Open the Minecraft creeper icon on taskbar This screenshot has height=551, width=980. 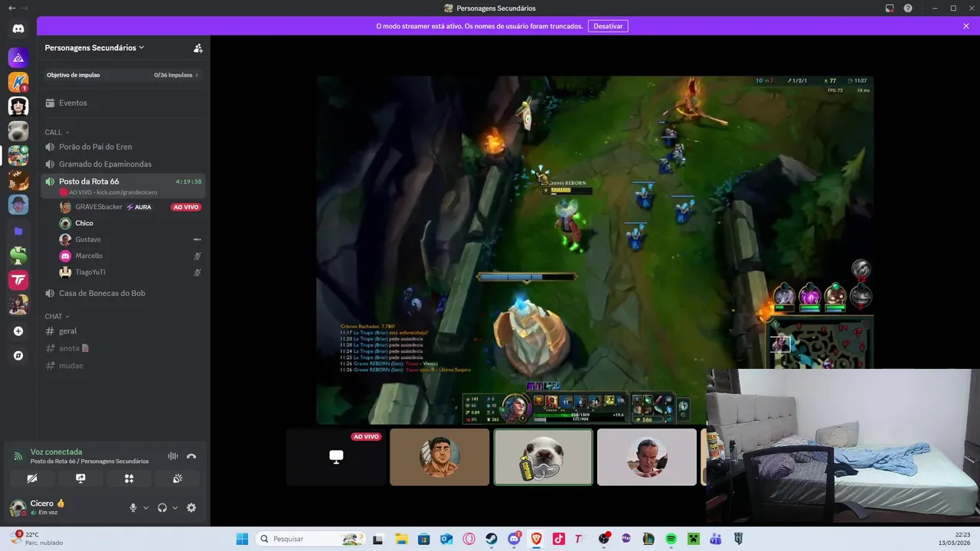coord(694,539)
